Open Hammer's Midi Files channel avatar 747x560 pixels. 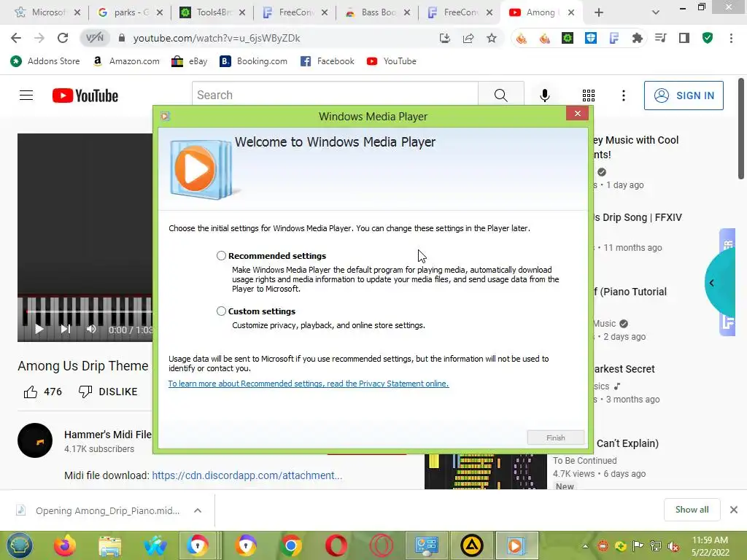[35, 440]
